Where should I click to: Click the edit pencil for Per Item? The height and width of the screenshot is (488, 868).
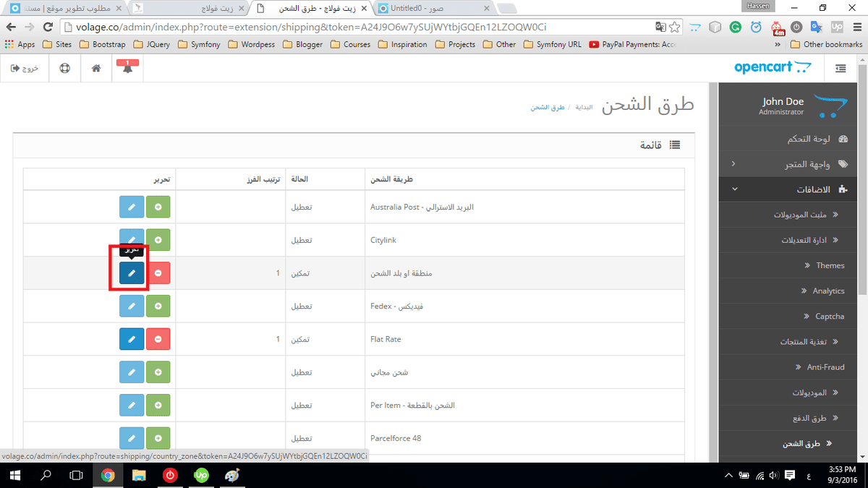tap(132, 405)
